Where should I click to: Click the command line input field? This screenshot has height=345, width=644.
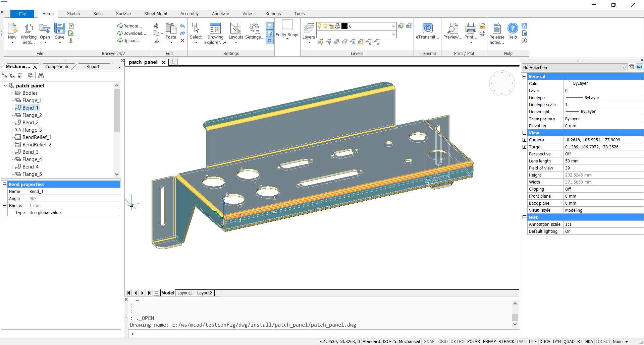click(x=322, y=334)
